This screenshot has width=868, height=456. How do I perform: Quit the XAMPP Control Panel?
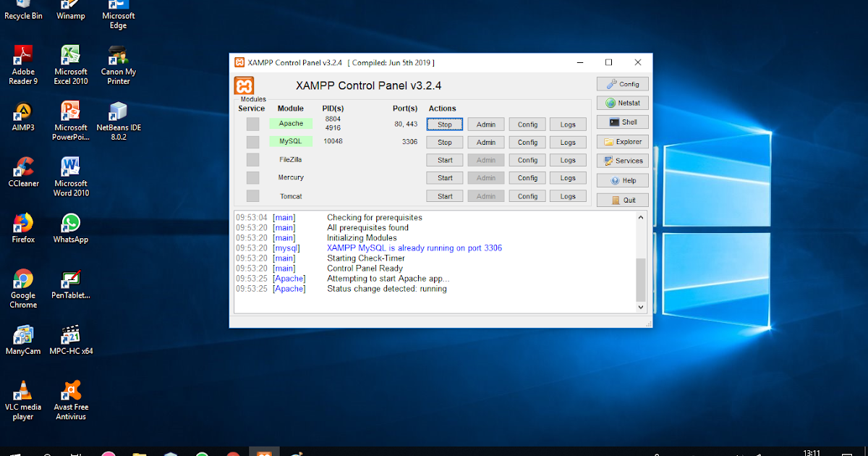(x=623, y=200)
